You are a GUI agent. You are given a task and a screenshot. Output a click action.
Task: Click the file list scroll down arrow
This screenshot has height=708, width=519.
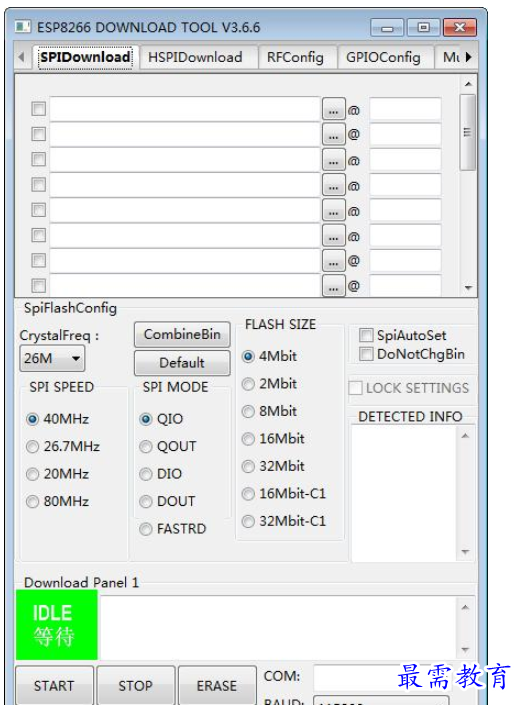[468, 288]
